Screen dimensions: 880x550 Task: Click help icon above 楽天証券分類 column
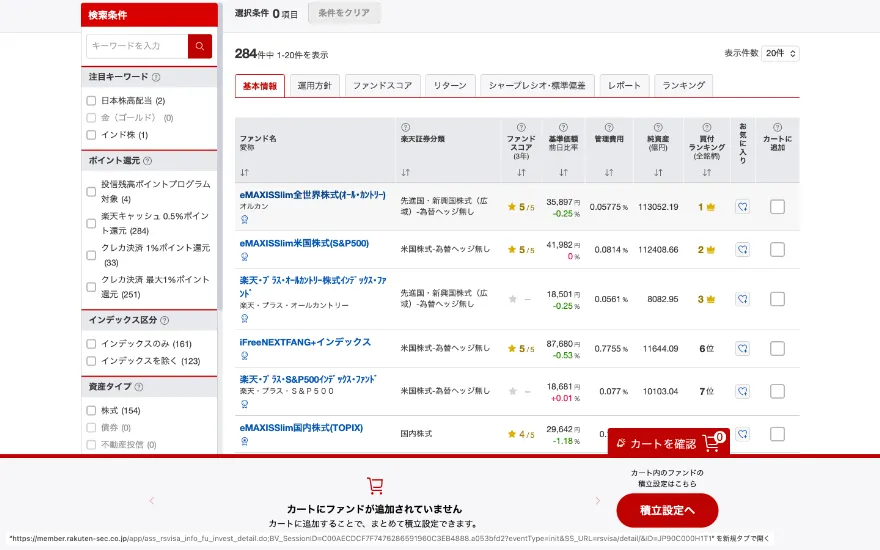point(406,127)
